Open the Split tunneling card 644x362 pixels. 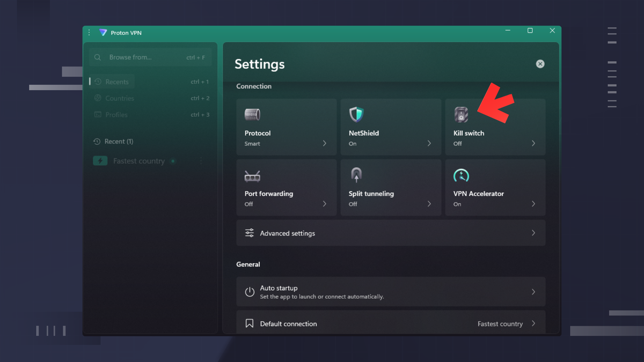(391, 188)
